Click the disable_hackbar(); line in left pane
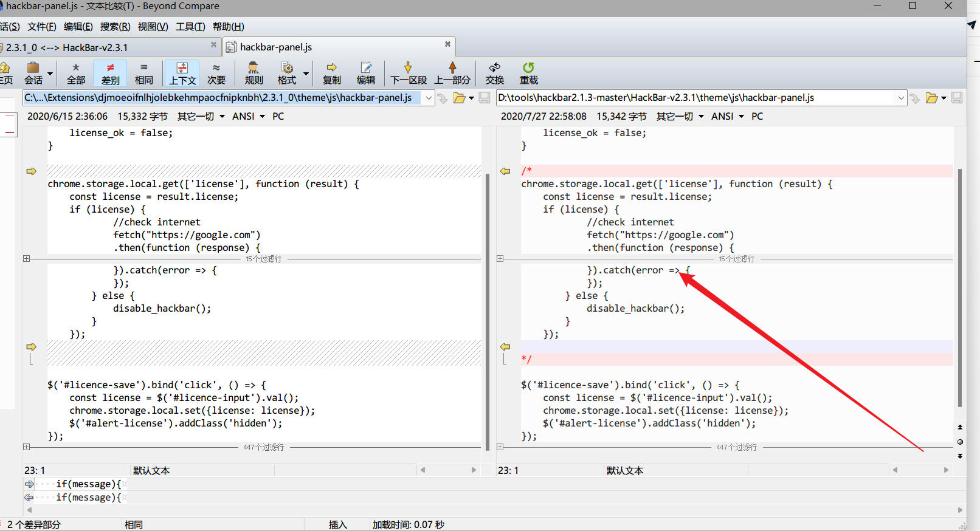This screenshot has width=980, height=531. pos(162,309)
